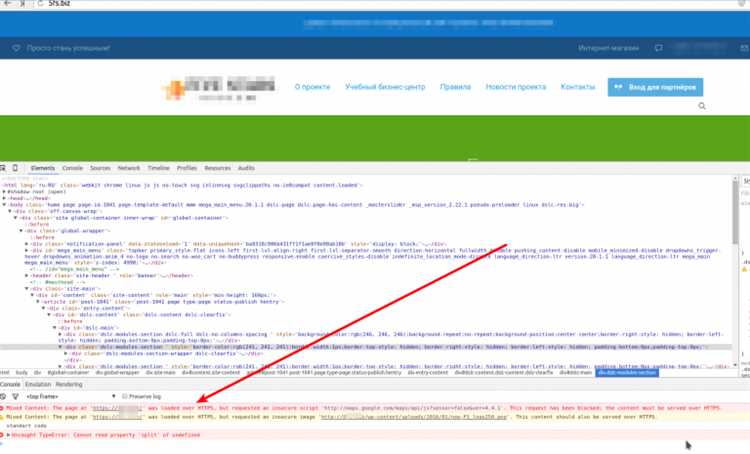Clear console with the clear icon
The width and height of the screenshot is (750, 454).
3,397
